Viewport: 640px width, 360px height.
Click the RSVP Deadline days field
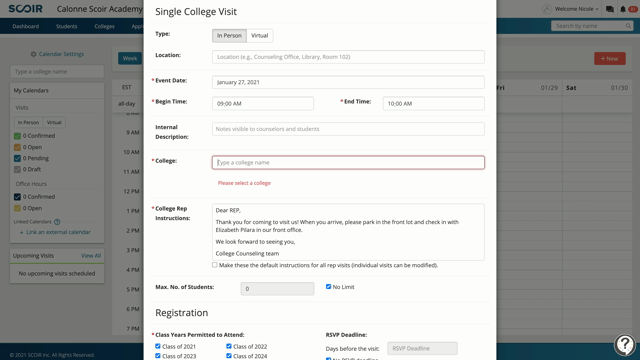pos(422,348)
